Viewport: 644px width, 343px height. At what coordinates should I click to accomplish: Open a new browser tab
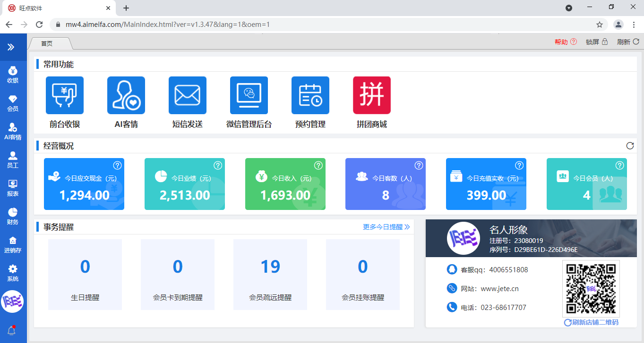[126, 8]
